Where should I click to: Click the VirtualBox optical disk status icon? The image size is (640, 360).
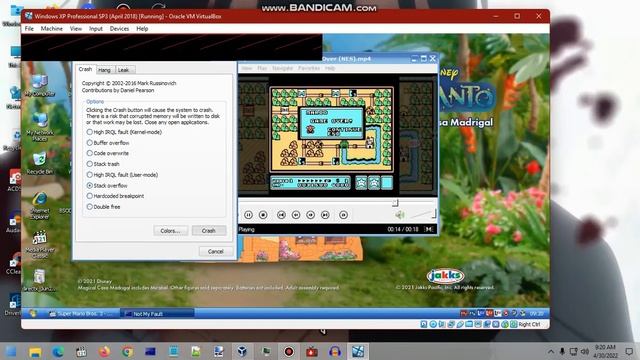click(433, 324)
